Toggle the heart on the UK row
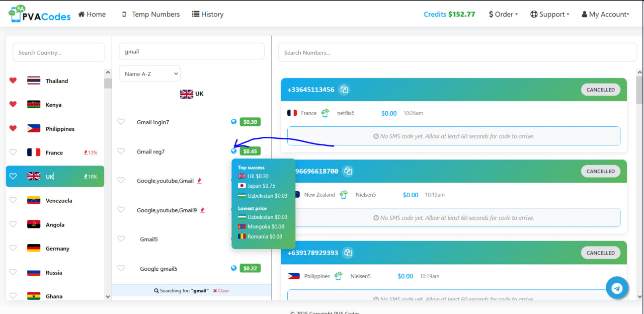The width and height of the screenshot is (644, 314). point(13,176)
